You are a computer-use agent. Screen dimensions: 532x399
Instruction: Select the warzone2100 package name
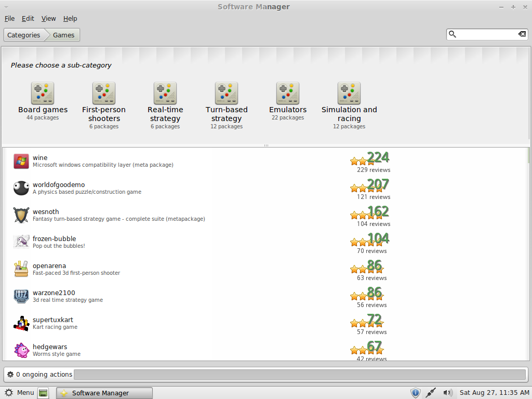click(54, 293)
